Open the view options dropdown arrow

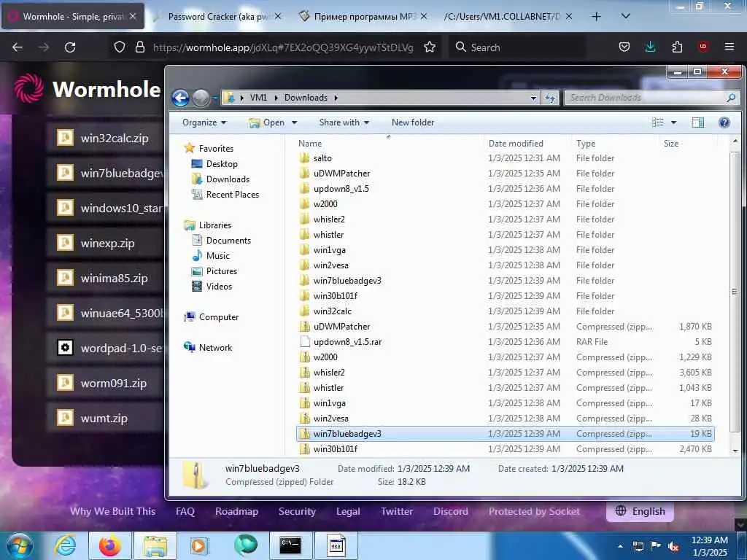click(673, 122)
